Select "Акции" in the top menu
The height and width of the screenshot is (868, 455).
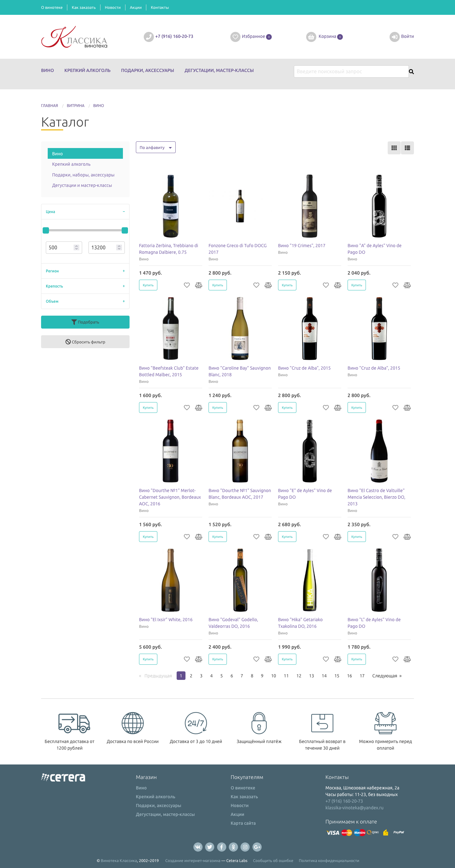click(136, 7)
